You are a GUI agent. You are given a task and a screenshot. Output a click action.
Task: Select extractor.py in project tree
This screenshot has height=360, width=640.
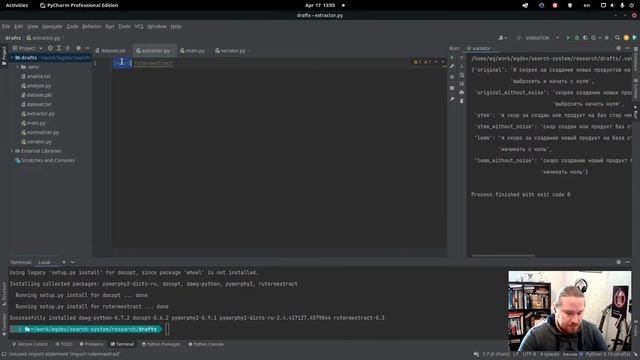(38, 114)
